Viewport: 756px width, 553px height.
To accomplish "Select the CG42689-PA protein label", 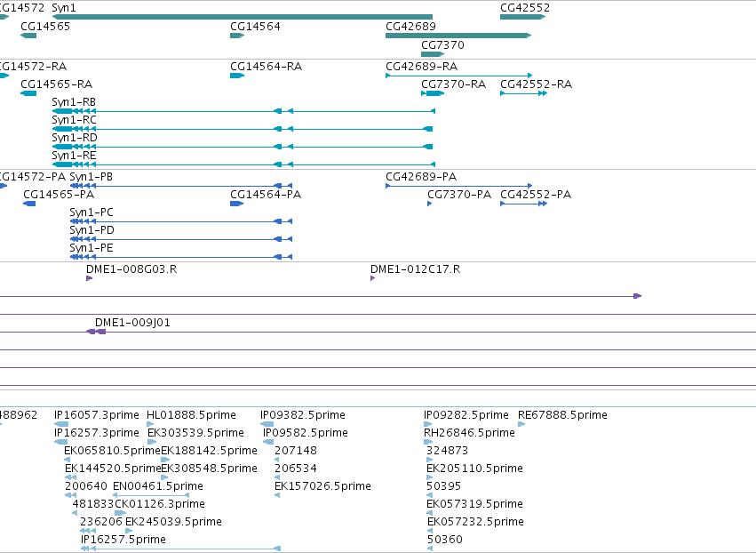I will (x=421, y=177).
